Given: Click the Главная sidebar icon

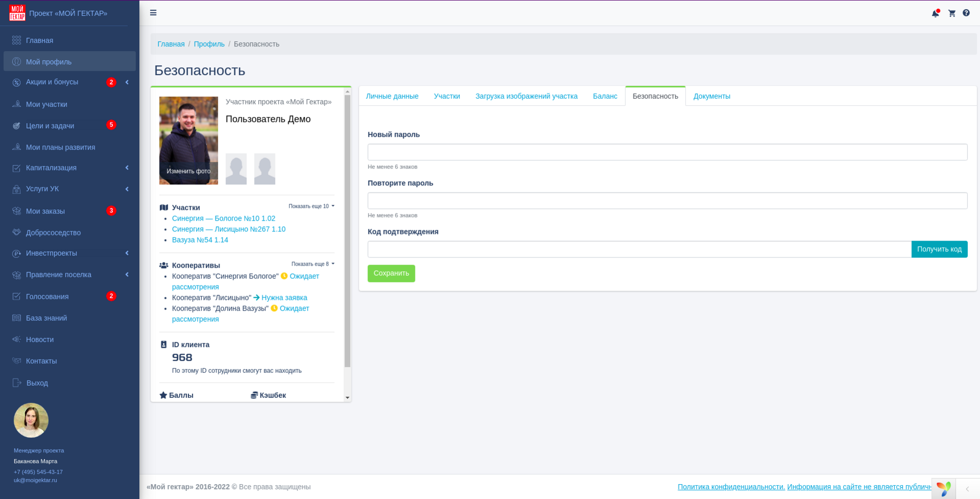Looking at the screenshot, I should click(17, 40).
